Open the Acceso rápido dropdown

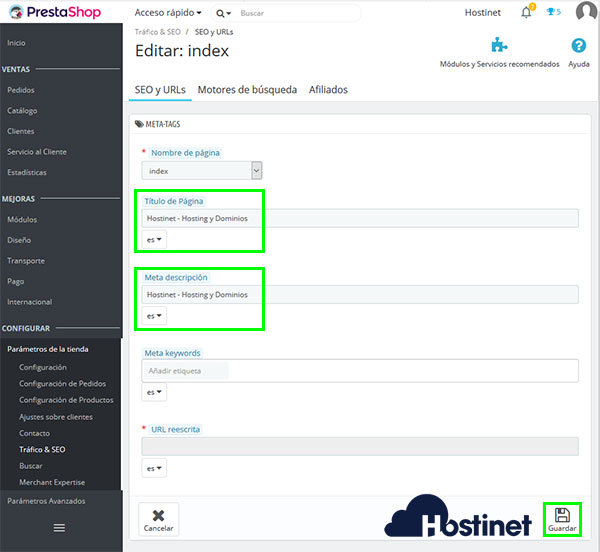(x=168, y=13)
